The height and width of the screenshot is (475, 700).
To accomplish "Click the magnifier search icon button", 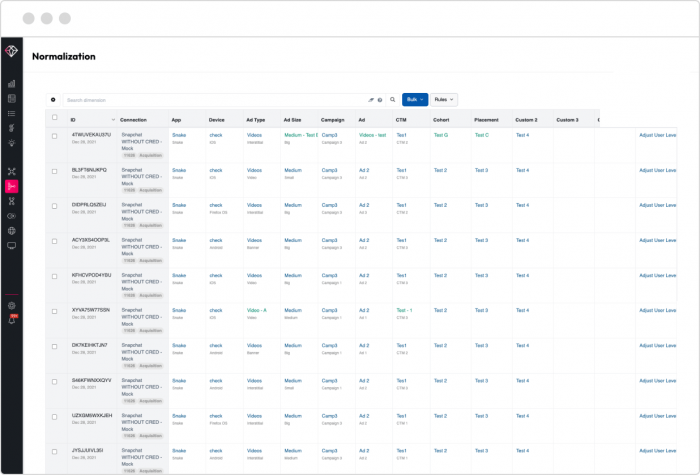I will [393, 100].
